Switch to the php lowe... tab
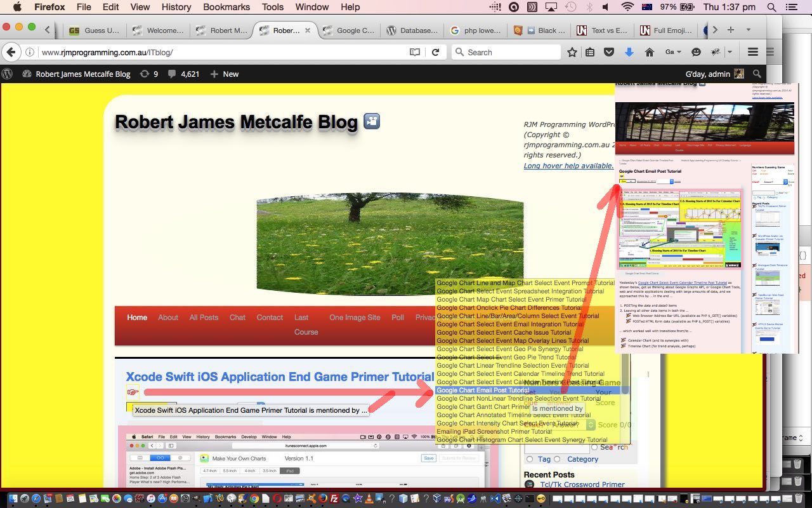 (x=475, y=30)
